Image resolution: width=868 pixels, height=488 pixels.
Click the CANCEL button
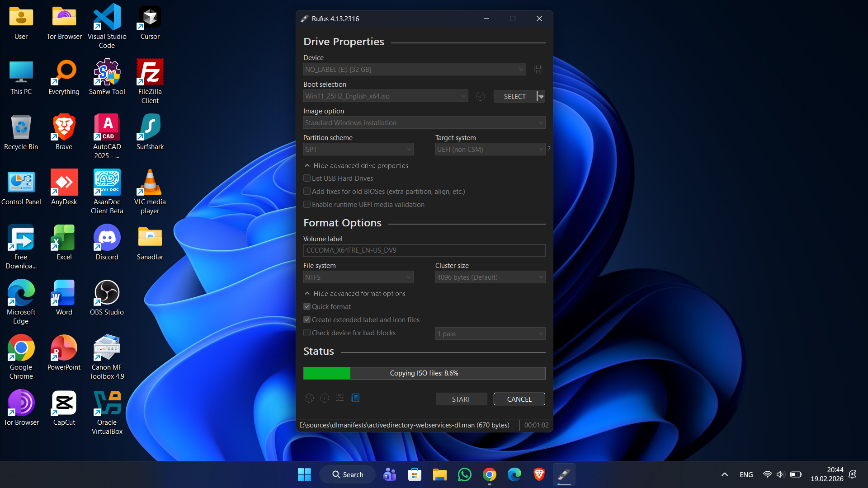[519, 399]
